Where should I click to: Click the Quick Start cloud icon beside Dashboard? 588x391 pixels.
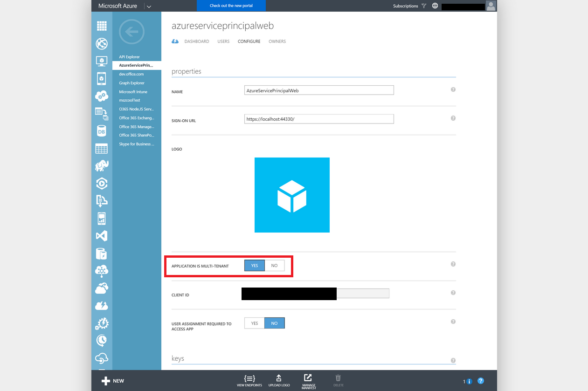point(175,41)
